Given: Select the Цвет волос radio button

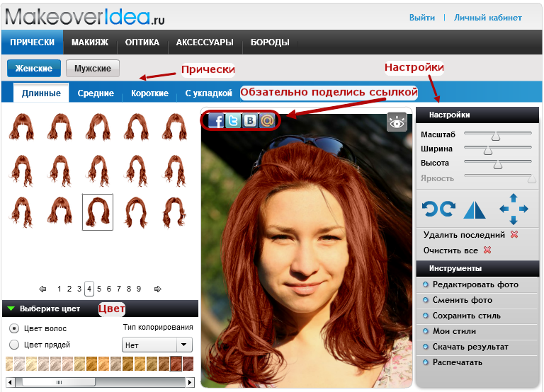Looking at the screenshot, I should coord(14,328).
